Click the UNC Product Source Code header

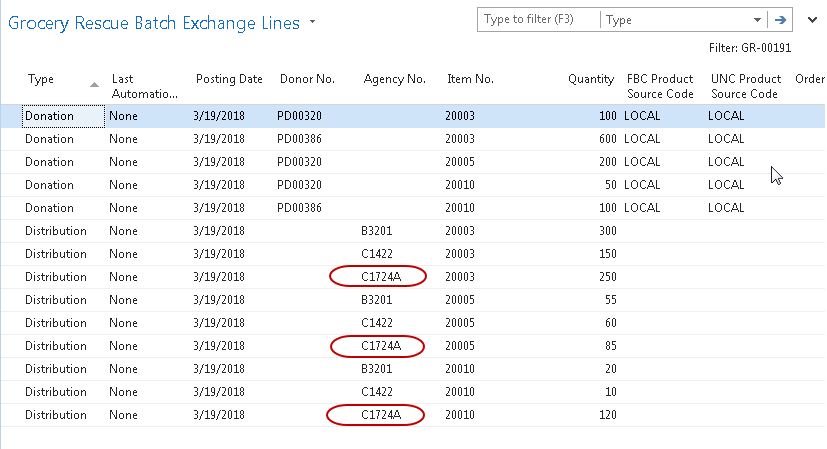744,86
